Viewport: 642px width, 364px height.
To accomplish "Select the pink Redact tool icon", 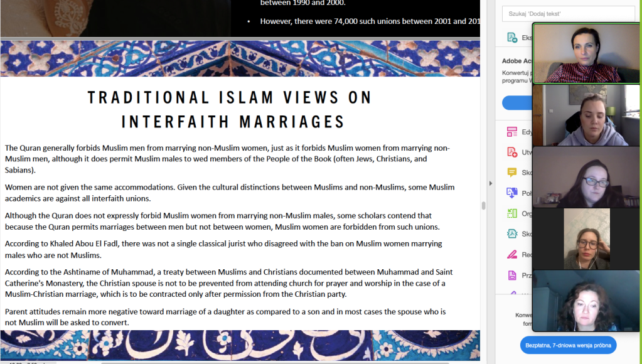I will (x=511, y=255).
